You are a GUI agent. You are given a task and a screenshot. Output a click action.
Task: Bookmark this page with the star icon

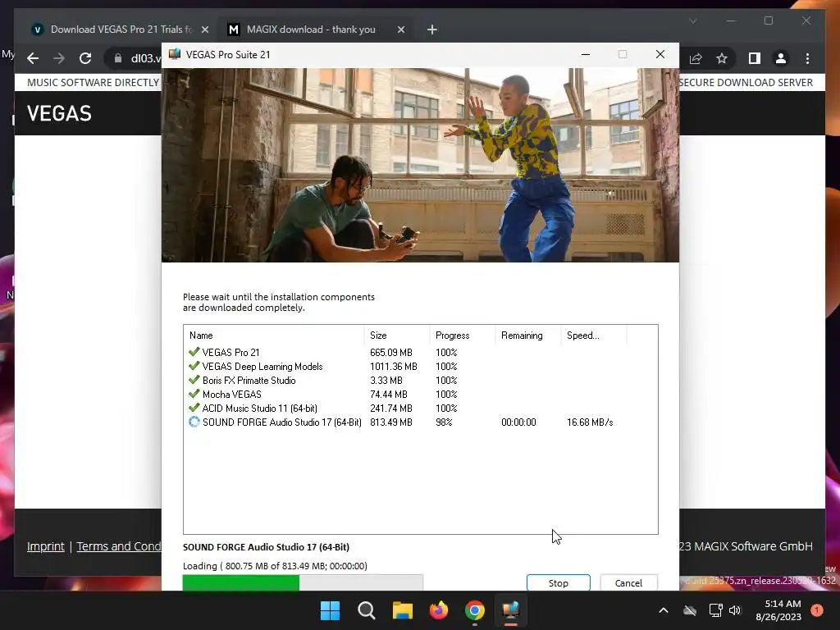pyautogui.click(x=722, y=58)
